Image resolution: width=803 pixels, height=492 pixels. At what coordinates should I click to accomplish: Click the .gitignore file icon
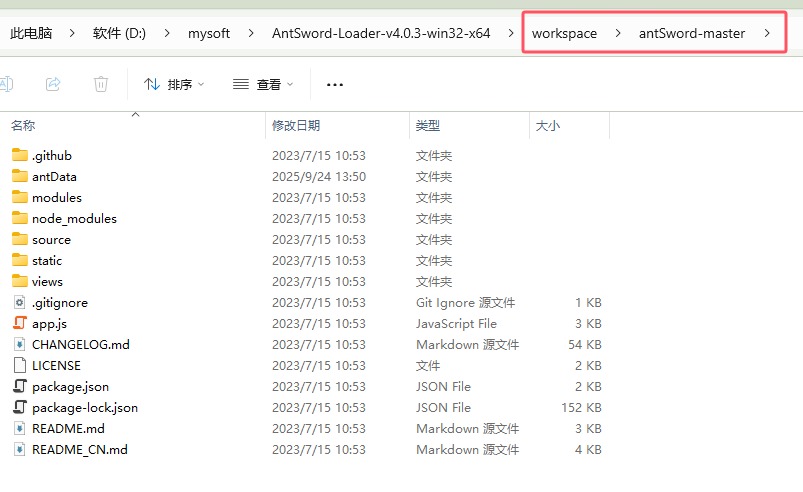tap(19, 302)
